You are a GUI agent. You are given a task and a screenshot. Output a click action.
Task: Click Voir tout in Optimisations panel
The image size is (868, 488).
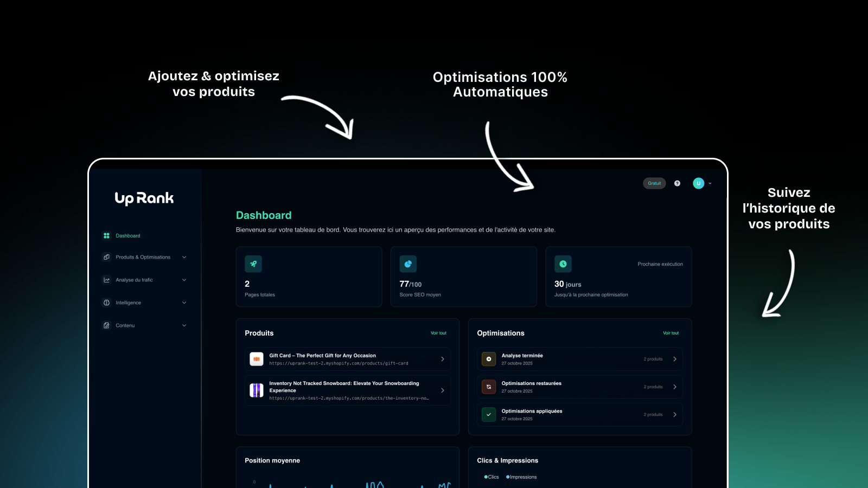coord(671,333)
